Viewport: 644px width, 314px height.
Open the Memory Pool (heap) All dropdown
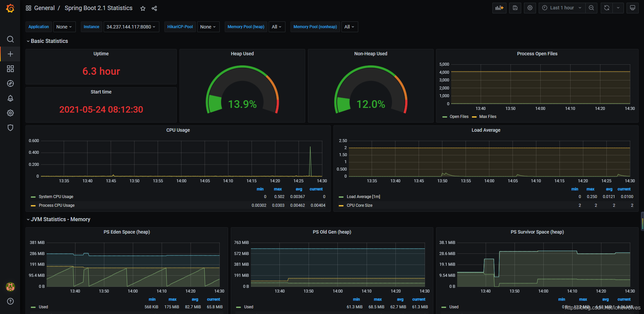(277, 27)
